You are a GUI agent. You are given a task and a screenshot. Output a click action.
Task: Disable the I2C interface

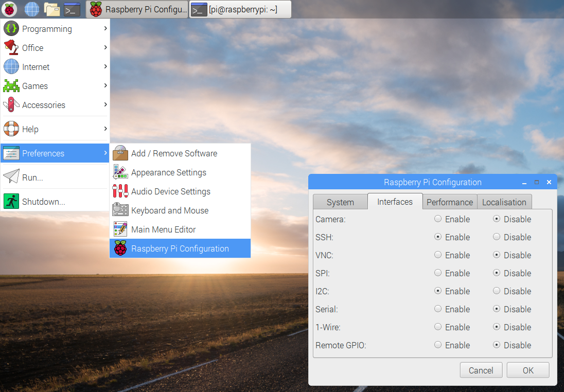click(x=497, y=291)
